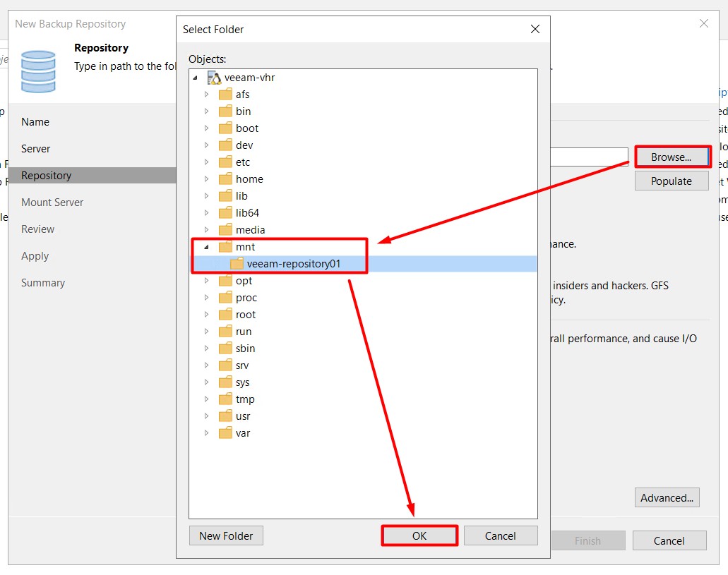
Task: Click the etc folder icon
Action: click(226, 162)
